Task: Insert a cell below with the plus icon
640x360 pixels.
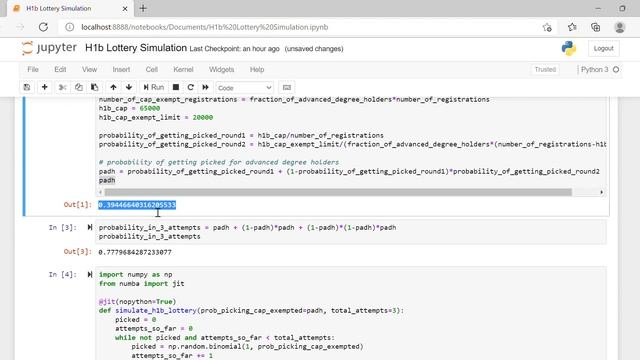Action: point(44,87)
